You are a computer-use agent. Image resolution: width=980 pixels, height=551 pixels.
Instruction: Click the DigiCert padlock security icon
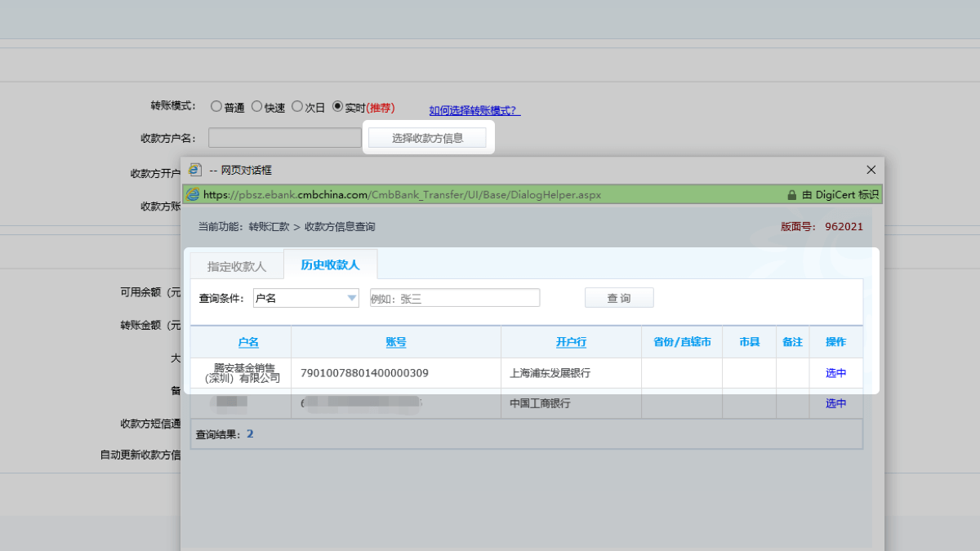point(791,195)
